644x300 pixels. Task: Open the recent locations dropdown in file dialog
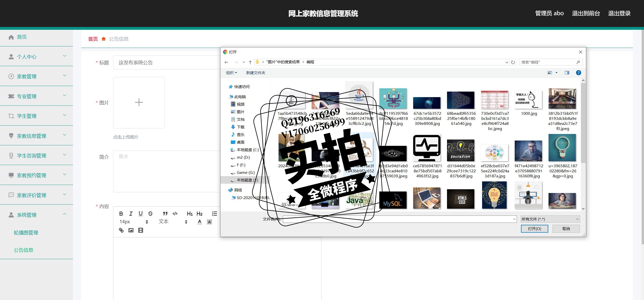243,62
